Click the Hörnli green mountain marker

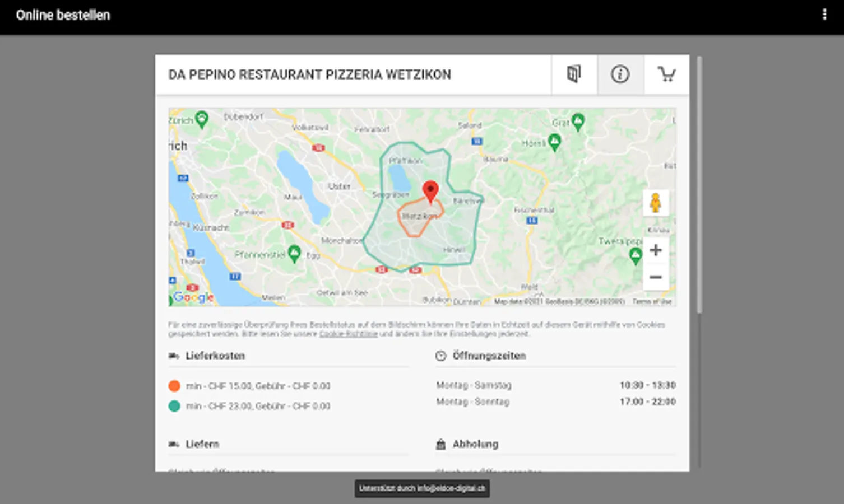554,142
